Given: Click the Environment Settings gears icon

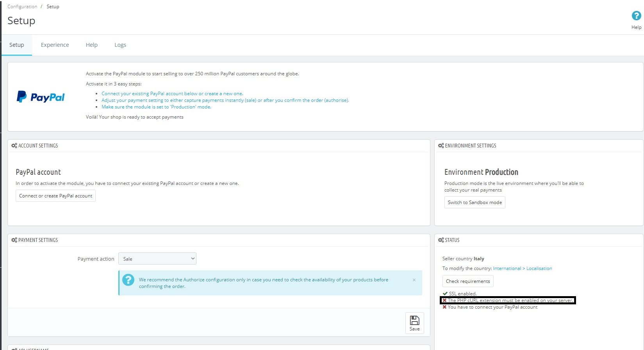Looking at the screenshot, I should coord(441,146).
